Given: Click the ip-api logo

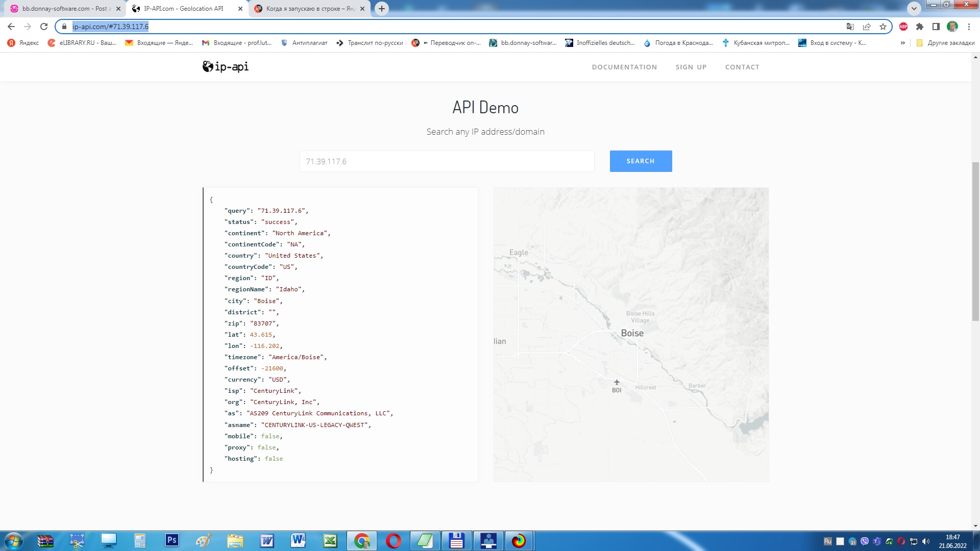Looking at the screenshot, I should click(x=226, y=67).
